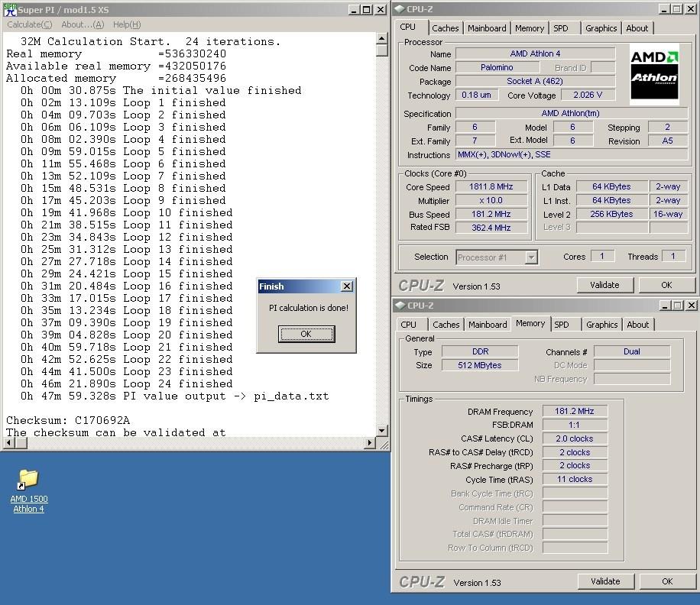Click OK in the Finish dialog
Image resolution: width=700 pixels, height=605 pixels.
pos(306,334)
